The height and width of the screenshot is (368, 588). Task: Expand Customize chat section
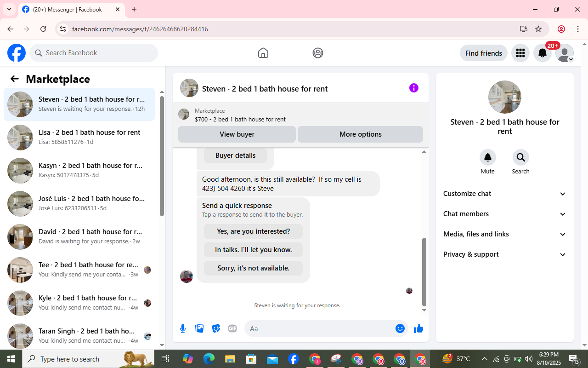[x=505, y=194]
